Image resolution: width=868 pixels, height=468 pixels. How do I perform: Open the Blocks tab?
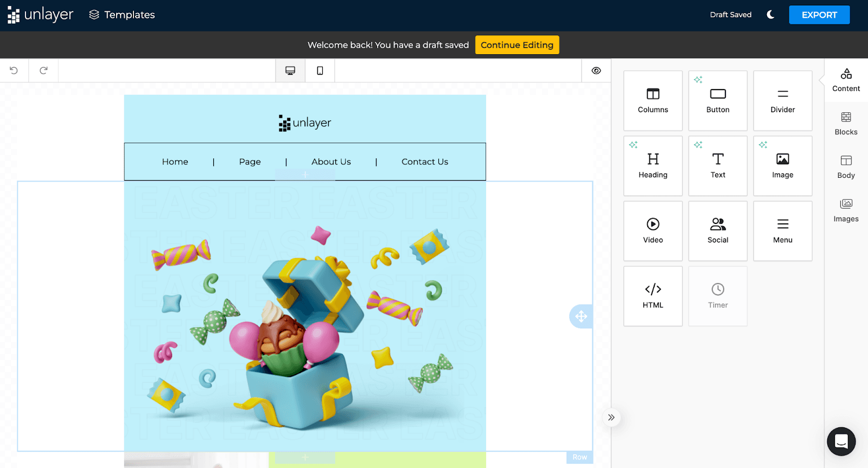click(x=846, y=124)
